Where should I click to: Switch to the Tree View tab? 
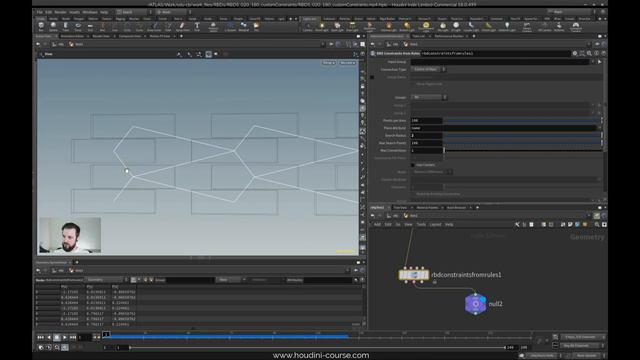coord(400,207)
